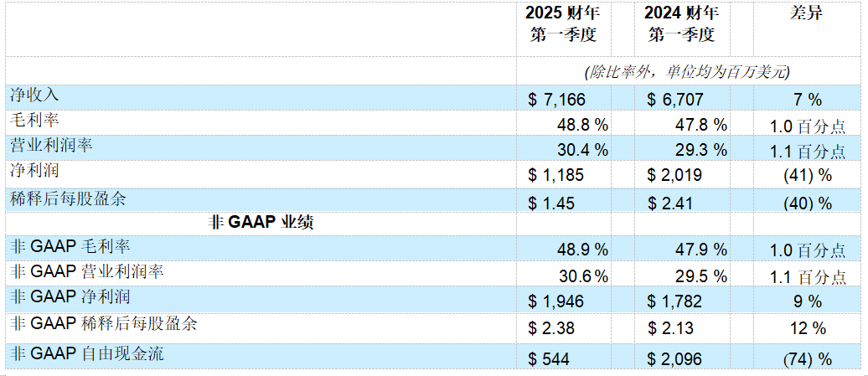Select the 非 GAAP 毛利率 row label
Image resolution: width=868 pixels, height=376 pixels.
pos(70,246)
